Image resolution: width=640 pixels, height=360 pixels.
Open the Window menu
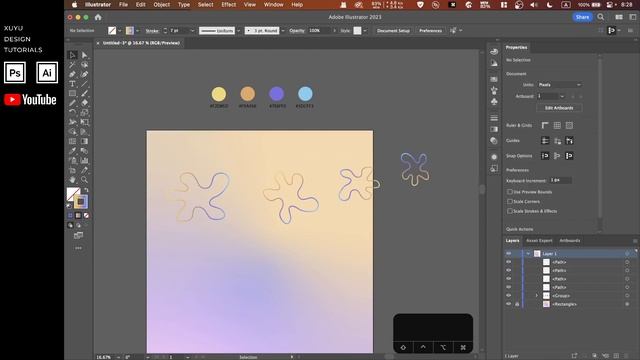(x=273, y=4)
